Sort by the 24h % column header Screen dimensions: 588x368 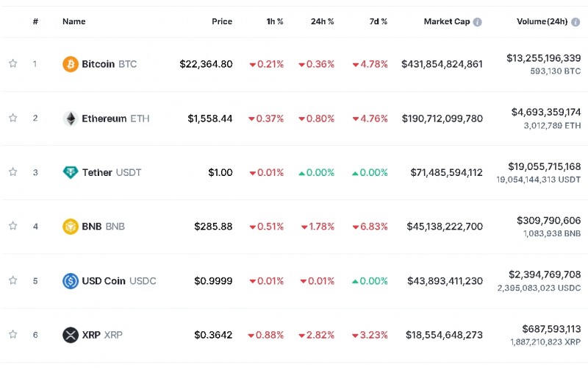pos(322,22)
